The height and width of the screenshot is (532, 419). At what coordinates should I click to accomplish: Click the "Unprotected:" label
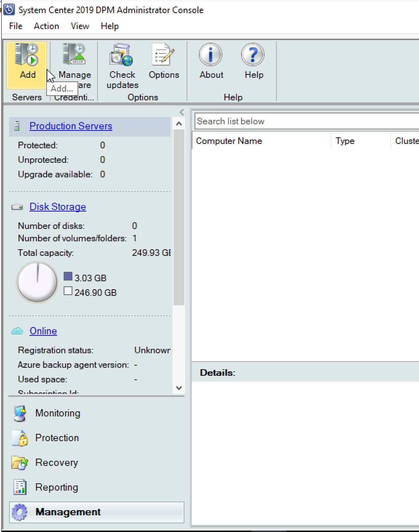coord(43,160)
